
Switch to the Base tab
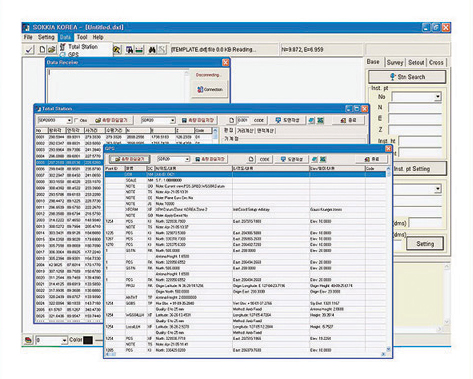tap(373, 62)
